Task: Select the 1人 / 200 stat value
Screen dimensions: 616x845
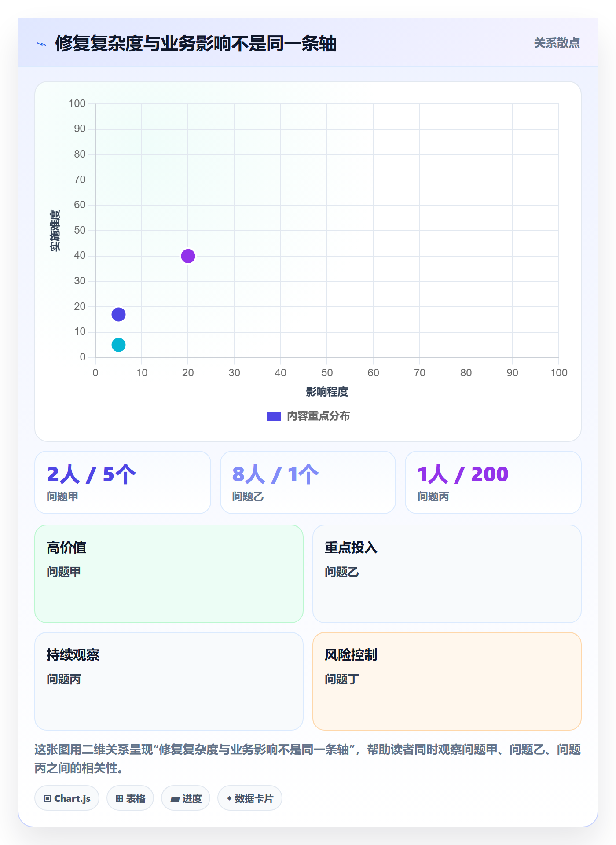Action: click(x=463, y=474)
